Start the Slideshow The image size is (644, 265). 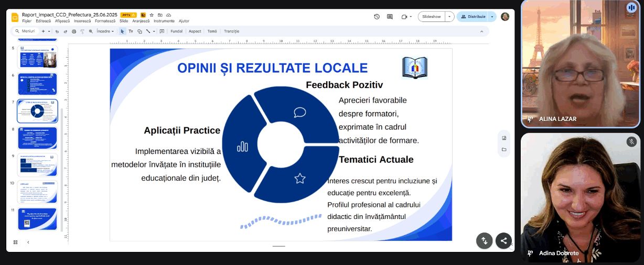[431, 17]
